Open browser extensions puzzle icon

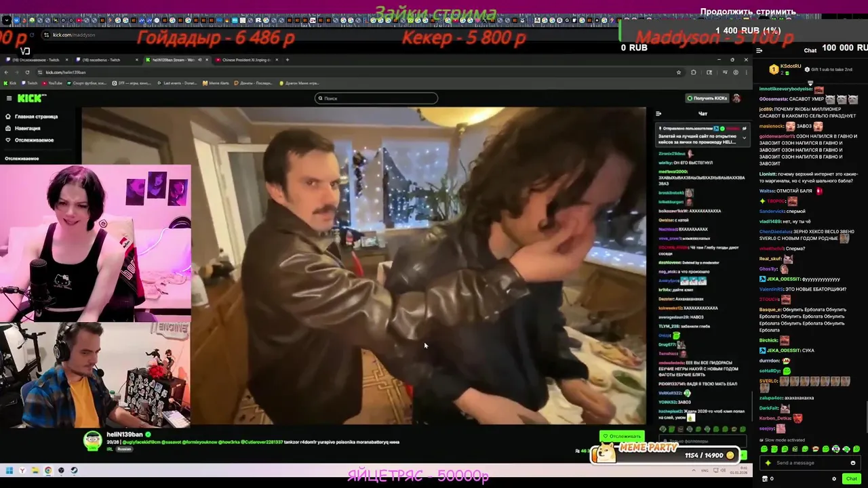click(x=694, y=73)
